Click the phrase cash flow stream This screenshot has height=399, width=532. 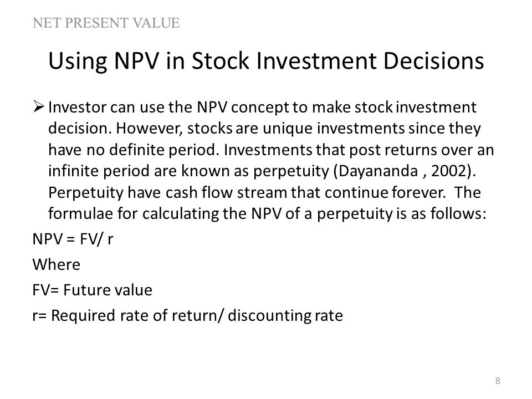pyautogui.click(x=226, y=192)
